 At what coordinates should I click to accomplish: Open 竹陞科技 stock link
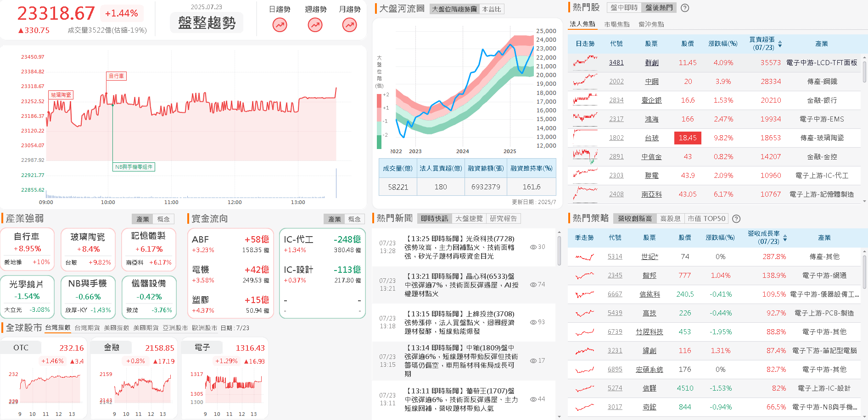[649, 332]
